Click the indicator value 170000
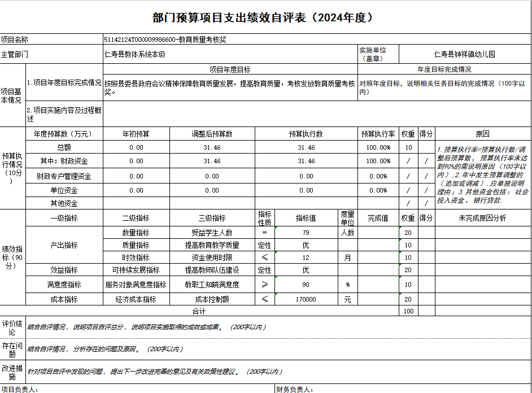Viewport: 532px width, 393px height. pos(306,299)
